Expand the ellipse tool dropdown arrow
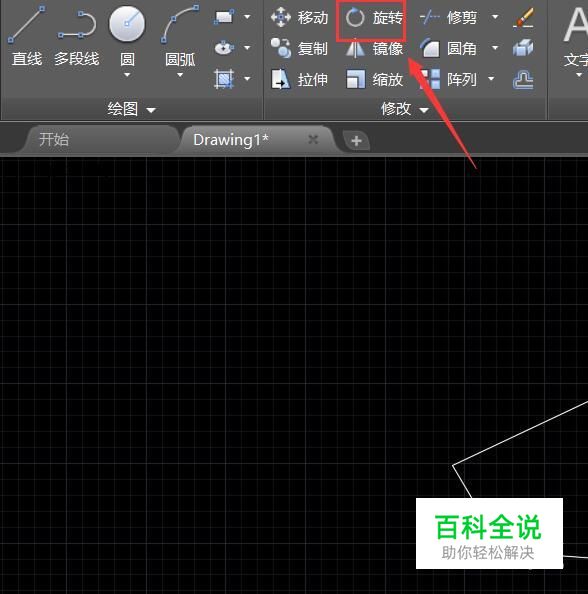 (247, 48)
